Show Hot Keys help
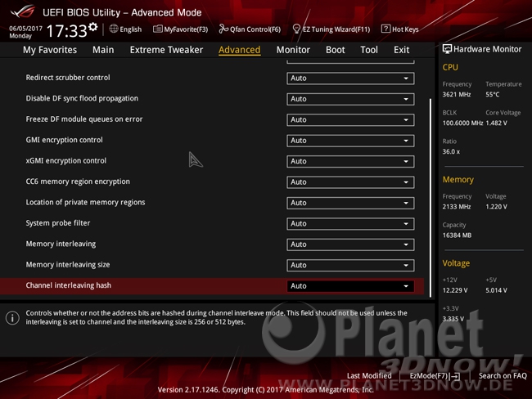 click(399, 29)
